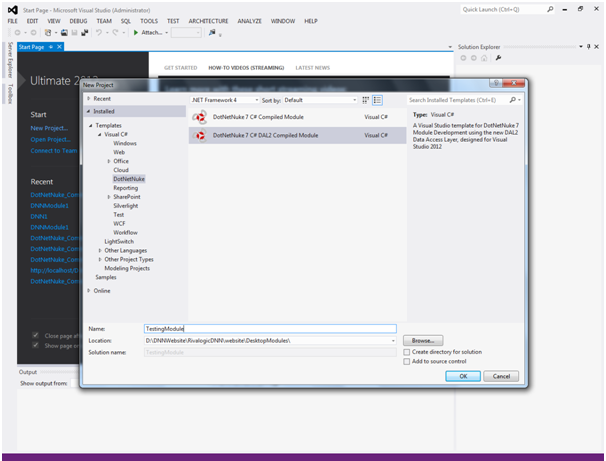Click the template search magnifier icon
The image size is (606, 461).
click(512, 100)
